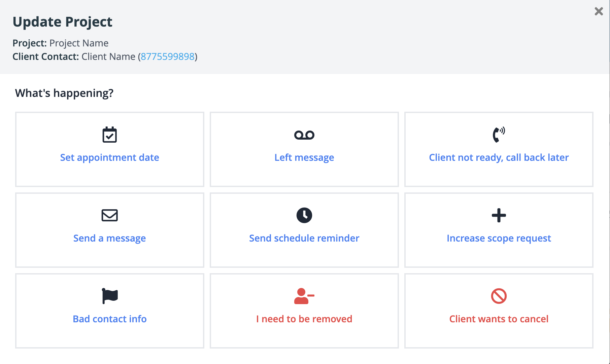The image size is (610, 364).
Task: Open the client phone number 8775599898 link
Action: click(168, 57)
